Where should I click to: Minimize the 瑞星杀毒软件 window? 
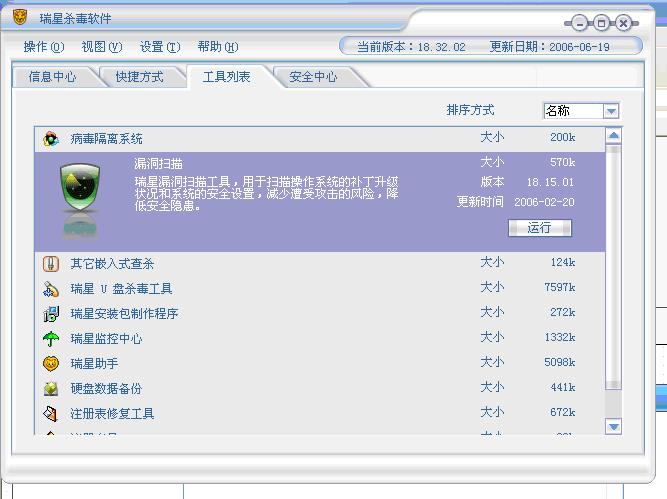(x=579, y=23)
